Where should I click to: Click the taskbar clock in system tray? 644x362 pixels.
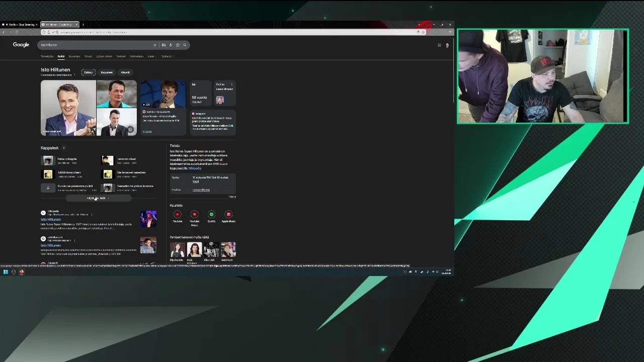[x=446, y=272]
